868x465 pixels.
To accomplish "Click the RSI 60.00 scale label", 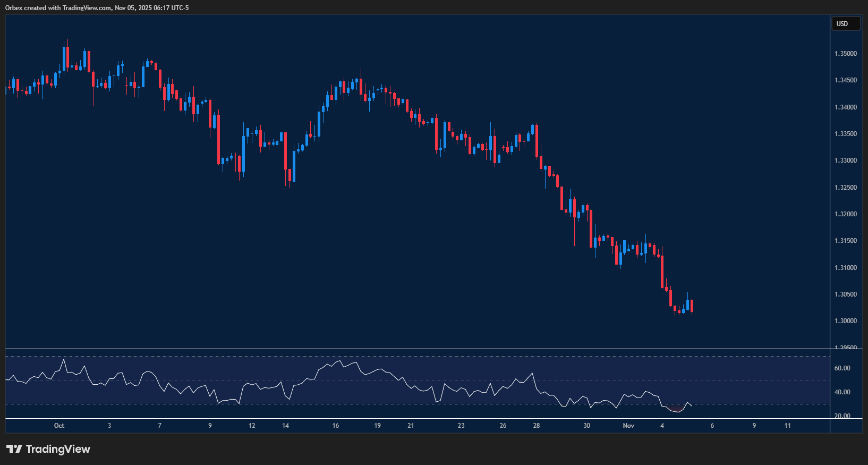I will click(x=843, y=368).
